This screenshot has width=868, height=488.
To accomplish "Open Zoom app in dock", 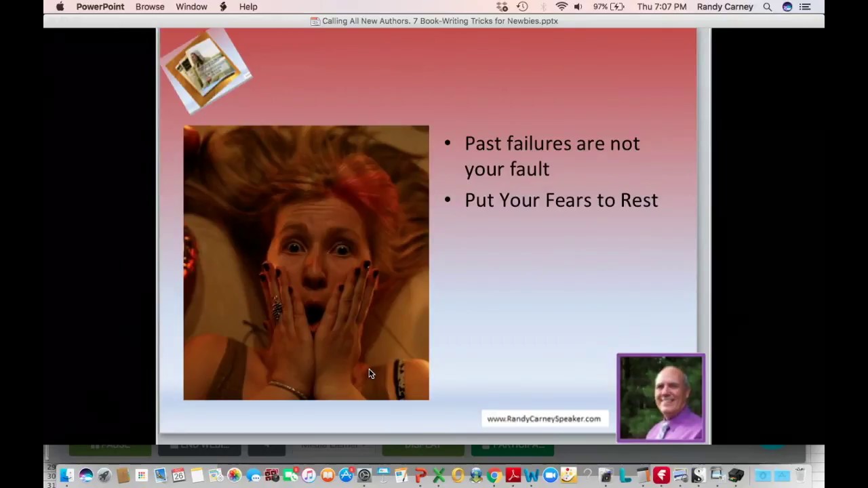I will point(551,475).
